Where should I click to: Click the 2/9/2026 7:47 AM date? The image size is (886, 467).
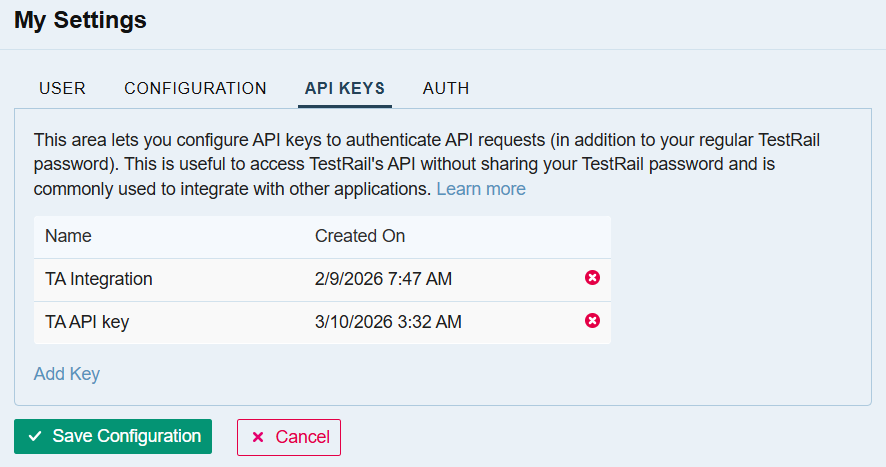point(383,279)
